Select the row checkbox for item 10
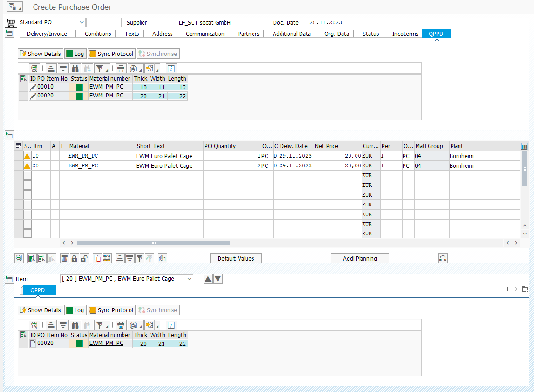The width and height of the screenshot is (534, 392). 27,156
